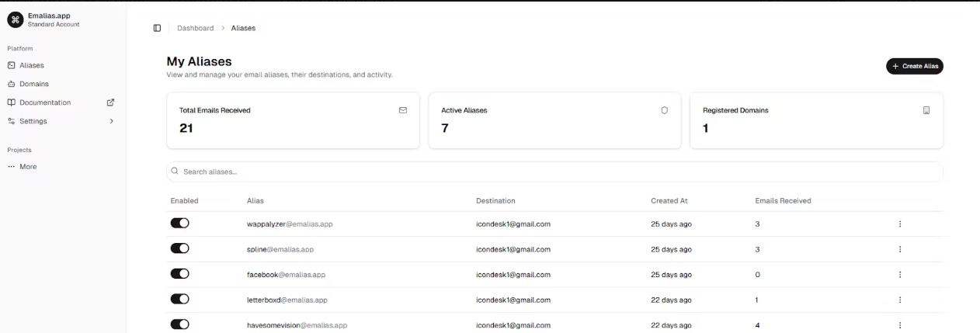The image size is (980, 333).
Task: Click the Settings sliders icon
Action: coord(11,121)
